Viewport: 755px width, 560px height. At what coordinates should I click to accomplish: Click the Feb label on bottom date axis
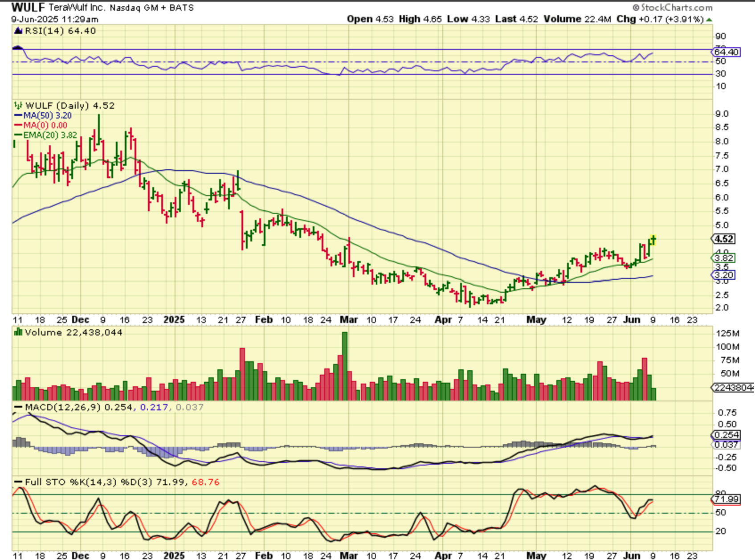click(264, 556)
